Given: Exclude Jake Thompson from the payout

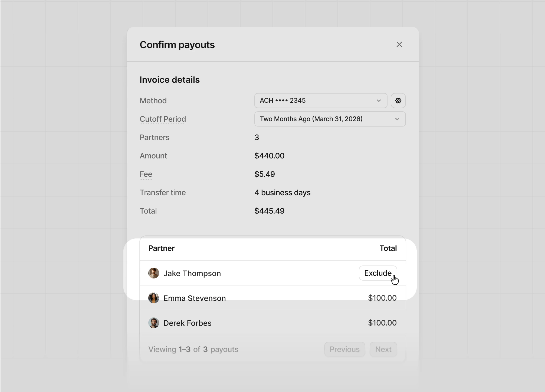Looking at the screenshot, I should tap(378, 273).
